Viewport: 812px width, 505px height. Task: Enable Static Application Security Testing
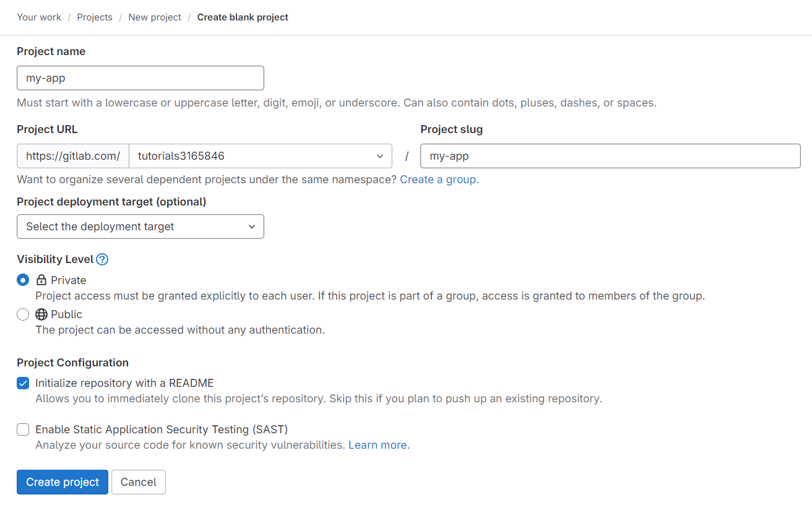(22, 429)
